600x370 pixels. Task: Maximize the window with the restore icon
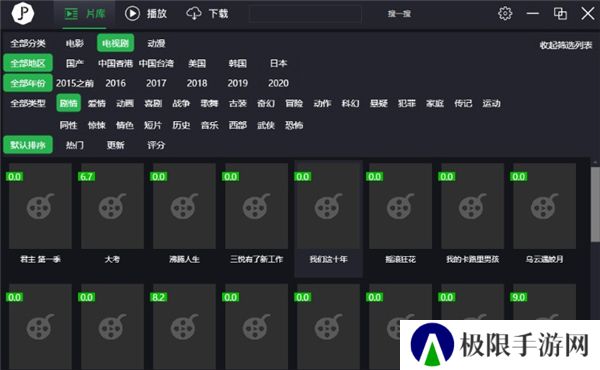click(560, 13)
